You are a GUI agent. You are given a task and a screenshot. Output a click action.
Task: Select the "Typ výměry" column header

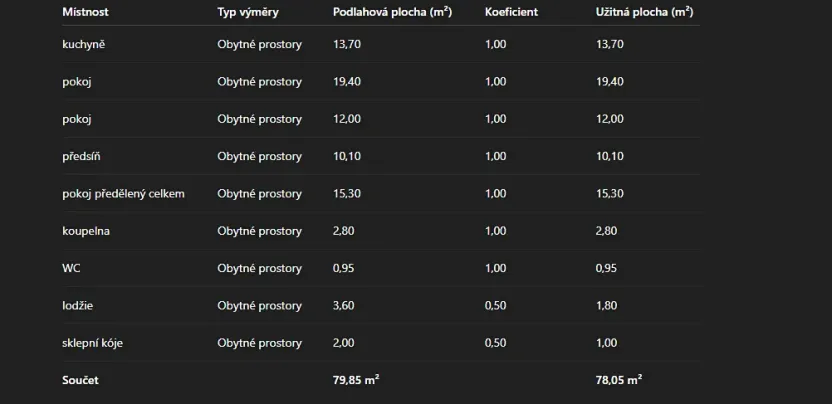[x=248, y=12]
